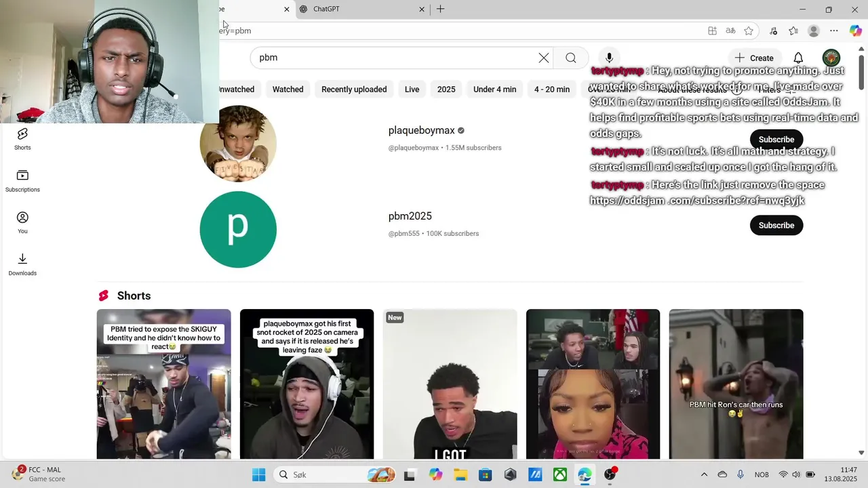Open Downloads in the YouTube sidebar

[x=22, y=265]
